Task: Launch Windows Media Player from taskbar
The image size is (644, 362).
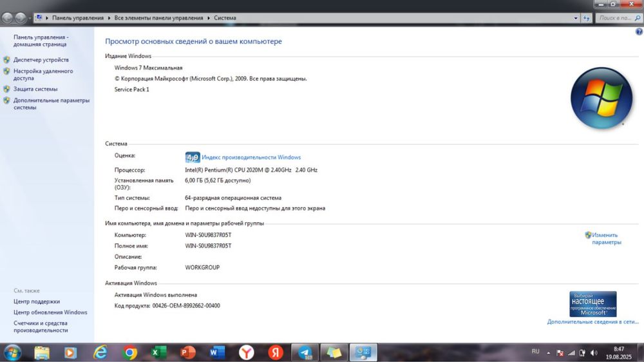Action: pyautogui.click(x=70, y=352)
